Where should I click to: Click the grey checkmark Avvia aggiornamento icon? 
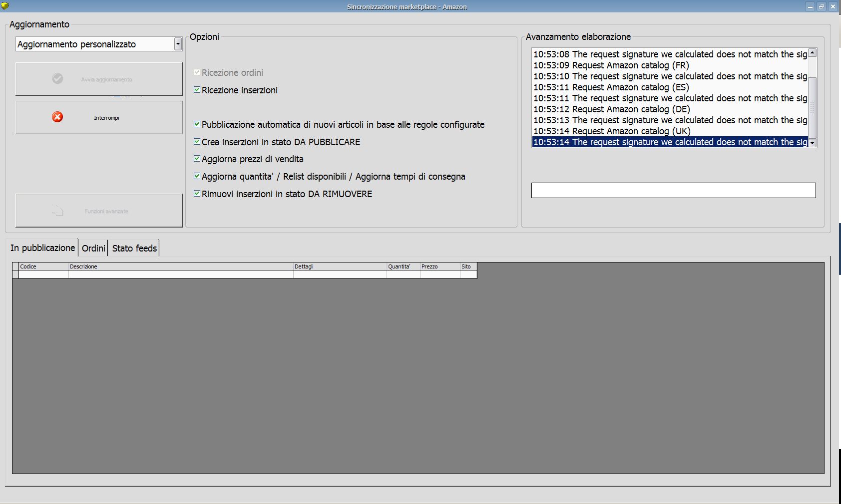tap(57, 78)
